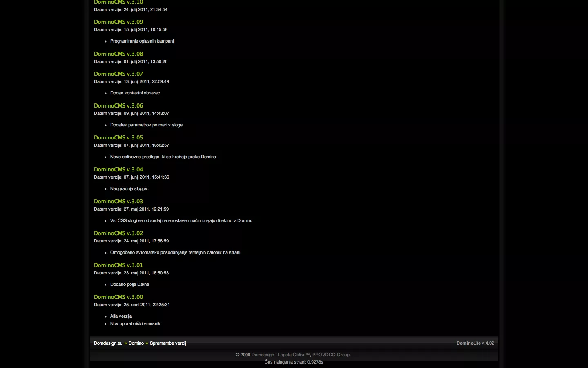Viewport: 588px width, 368px height.
Task: Select the DominoCMS v.3.08 version title
Action: [118, 54]
